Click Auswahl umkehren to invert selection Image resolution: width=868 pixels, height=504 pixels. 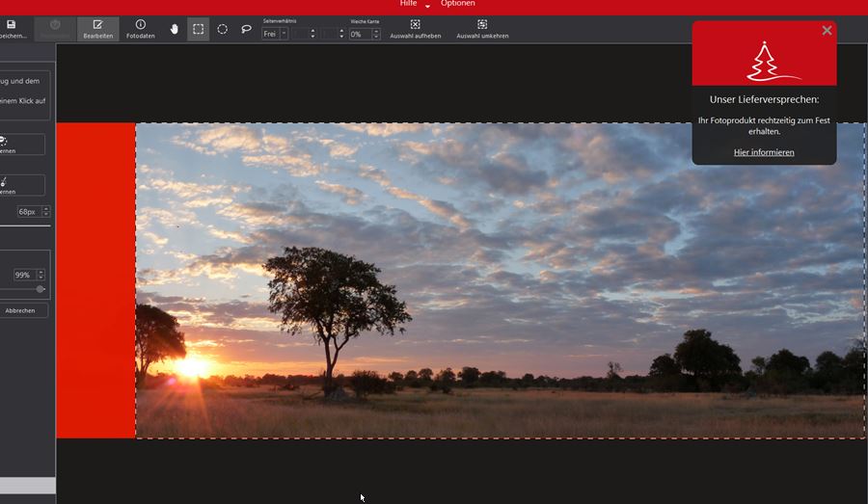coord(482,29)
